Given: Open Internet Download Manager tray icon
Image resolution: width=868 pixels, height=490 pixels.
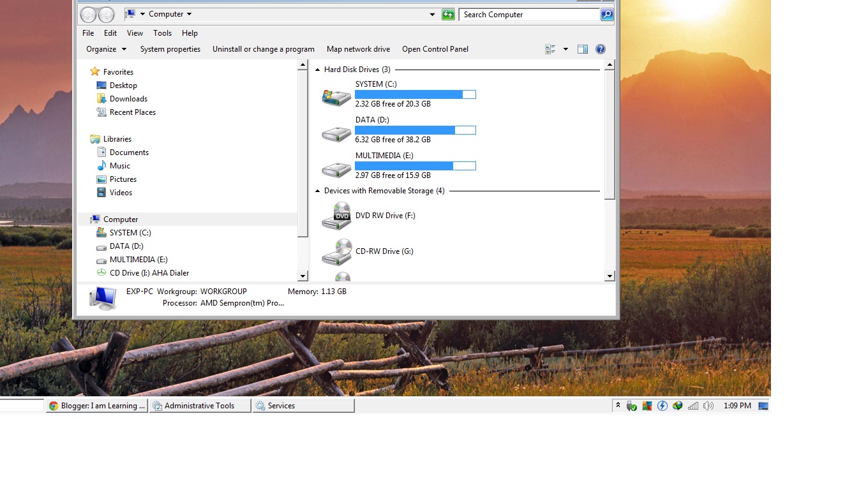Looking at the screenshot, I should click(x=677, y=405).
